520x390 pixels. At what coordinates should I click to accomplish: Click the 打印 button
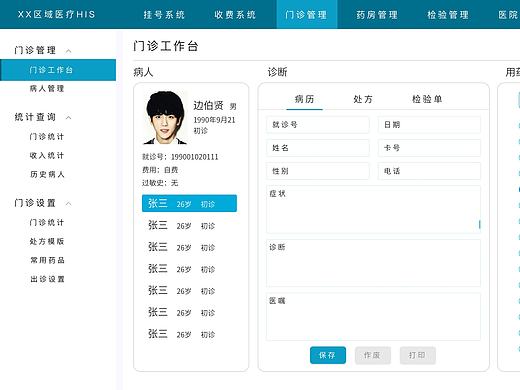(418, 355)
